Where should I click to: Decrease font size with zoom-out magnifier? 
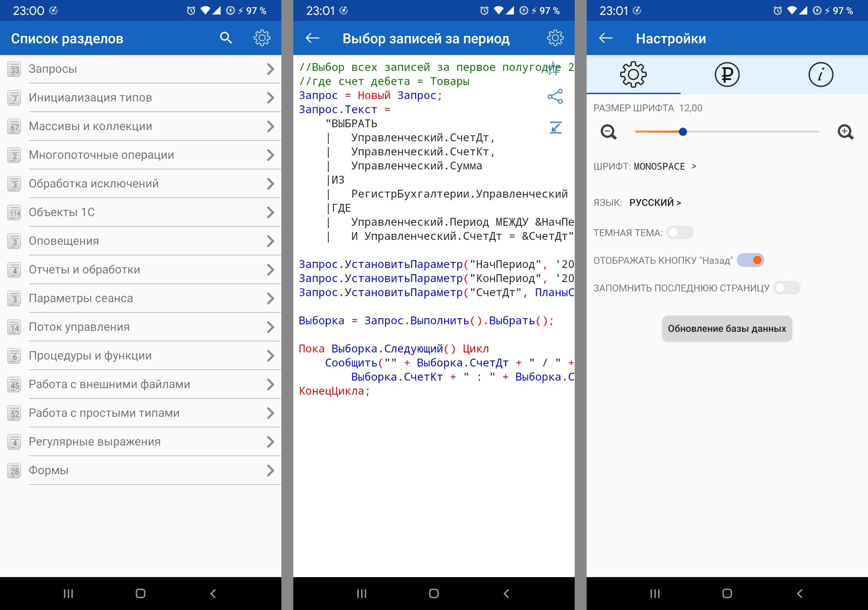609,132
